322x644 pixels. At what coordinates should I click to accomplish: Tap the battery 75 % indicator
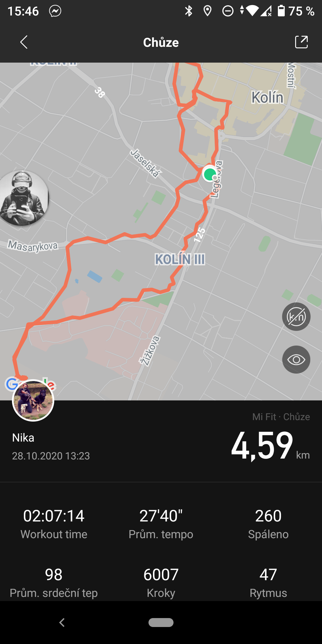pos(296,11)
